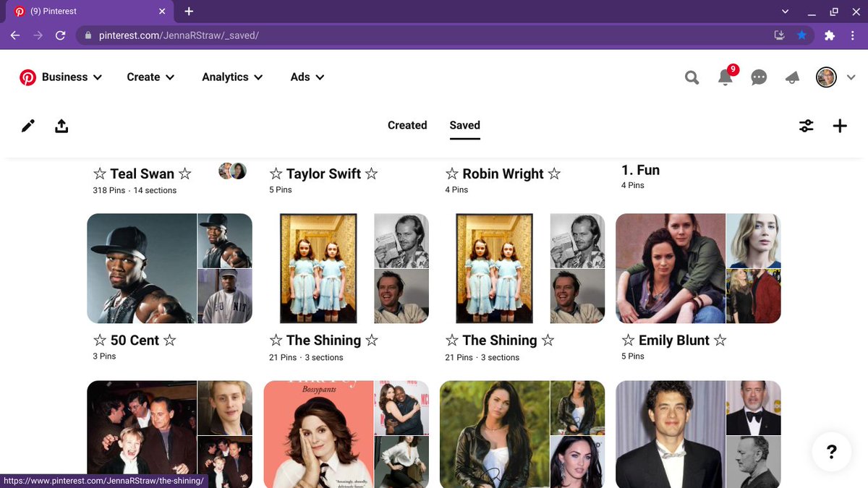Open Chrome three-dot menu
This screenshot has width=868, height=488.
click(x=854, y=35)
